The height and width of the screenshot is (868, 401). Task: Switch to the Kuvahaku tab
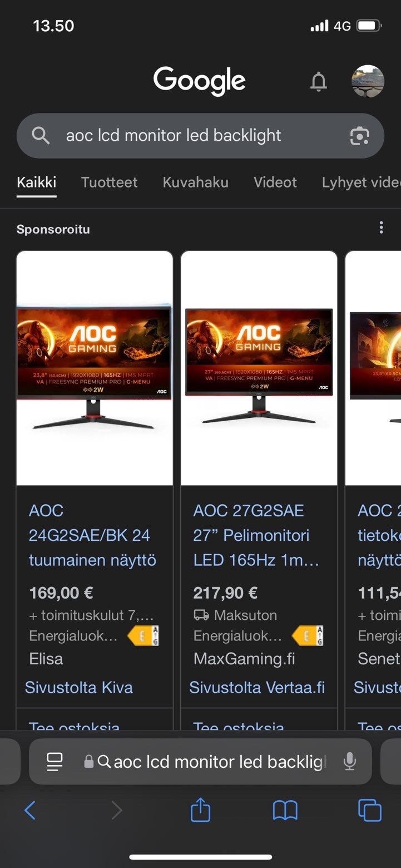coord(195,183)
